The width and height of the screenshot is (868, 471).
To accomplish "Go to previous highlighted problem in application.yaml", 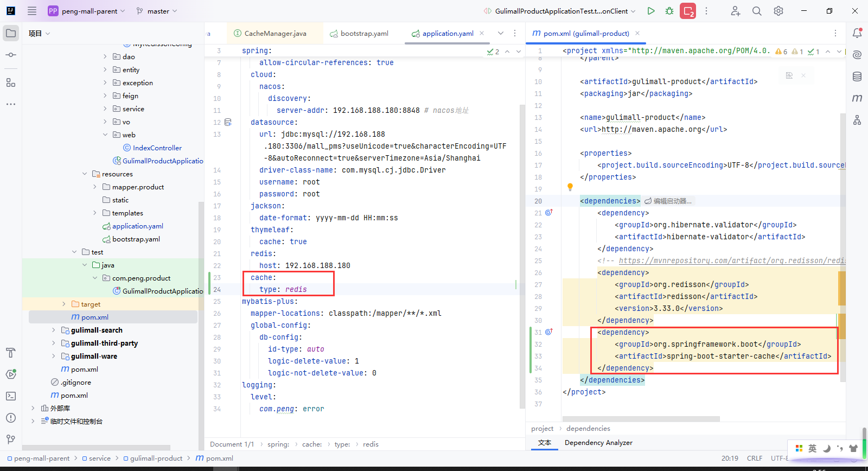I will tap(507, 52).
